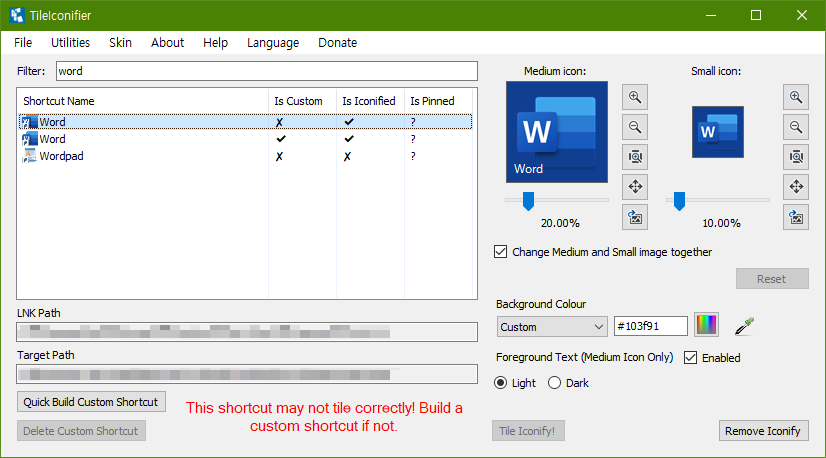826x458 pixels.
Task: Click the Remove Iconify button
Action: [x=763, y=431]
